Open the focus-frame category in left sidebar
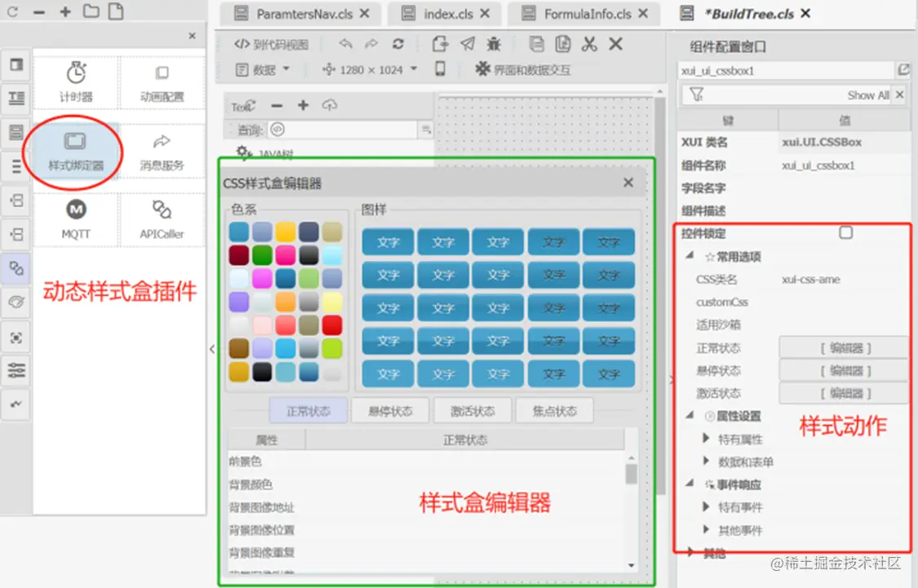 tap(16, 338)
